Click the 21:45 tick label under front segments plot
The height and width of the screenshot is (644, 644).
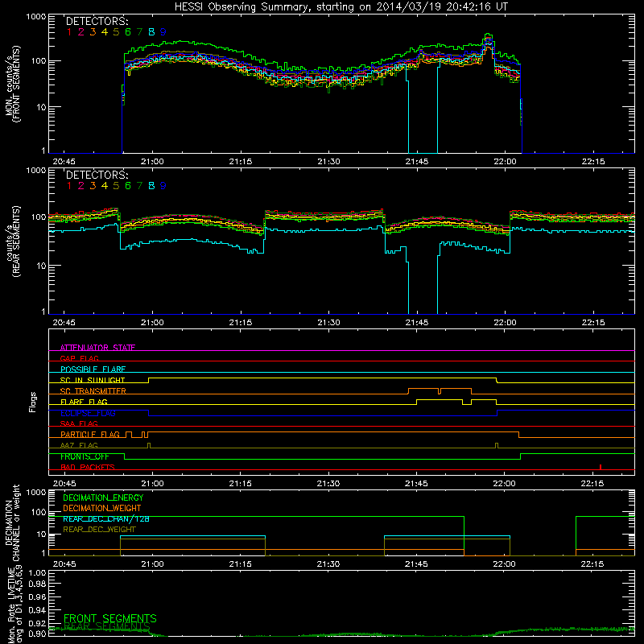[417, 162]
